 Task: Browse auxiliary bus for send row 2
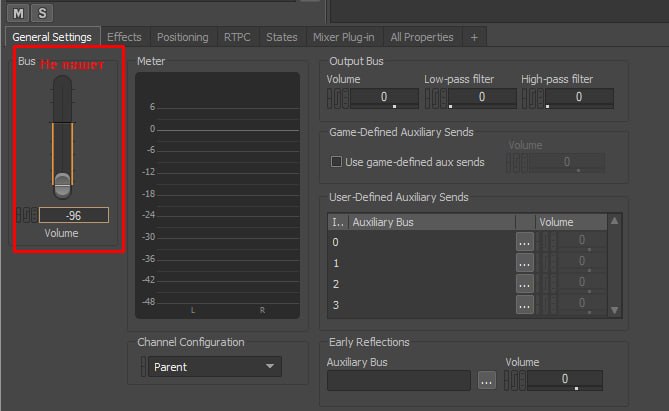(x=525, y=284)
